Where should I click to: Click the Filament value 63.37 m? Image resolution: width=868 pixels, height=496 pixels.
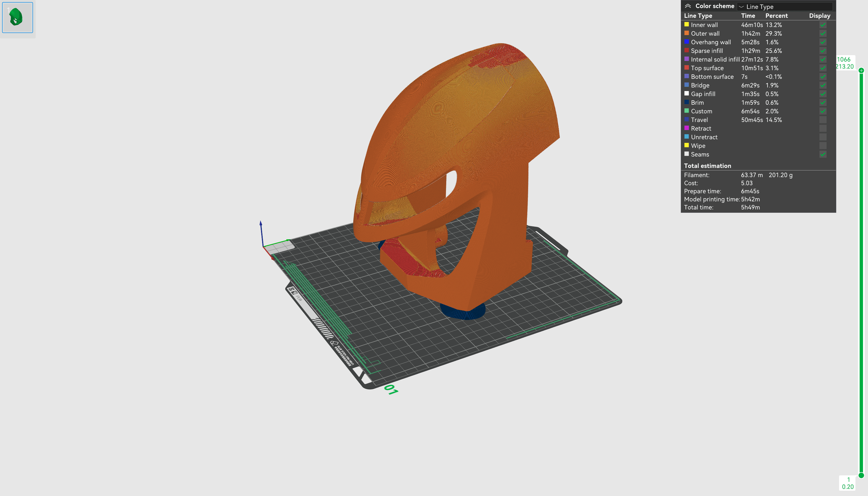coord(752,175)
